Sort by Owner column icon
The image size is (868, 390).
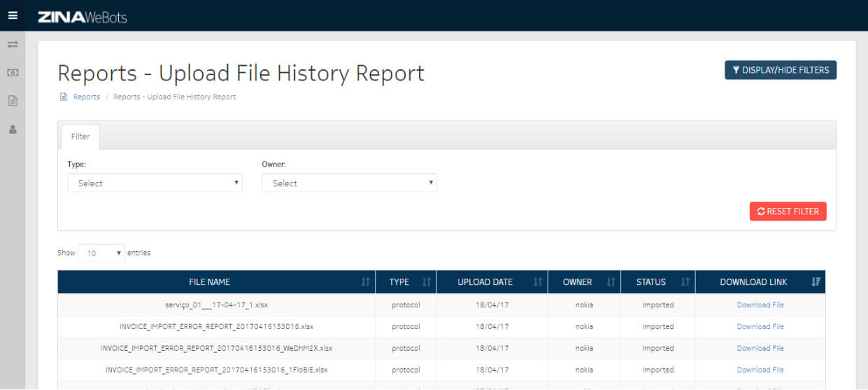[611, 282]
